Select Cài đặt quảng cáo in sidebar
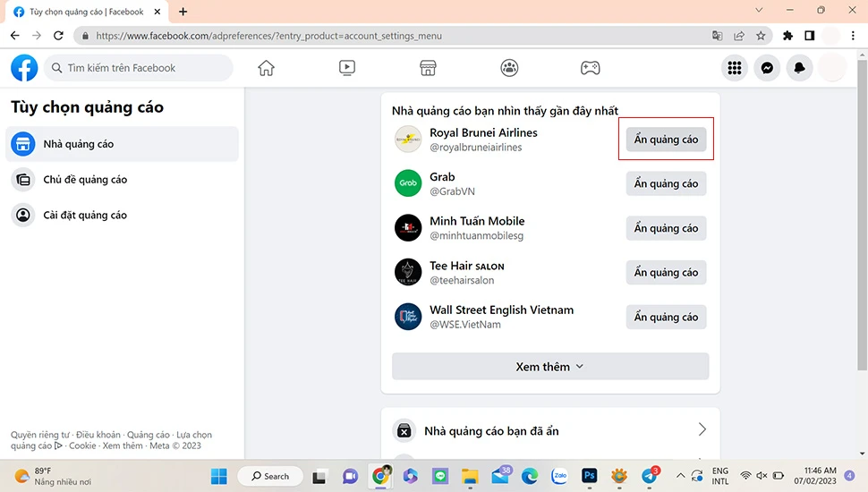Image resolution: width=868 pixels, height=492 pixels. click(x=85, y=216)
